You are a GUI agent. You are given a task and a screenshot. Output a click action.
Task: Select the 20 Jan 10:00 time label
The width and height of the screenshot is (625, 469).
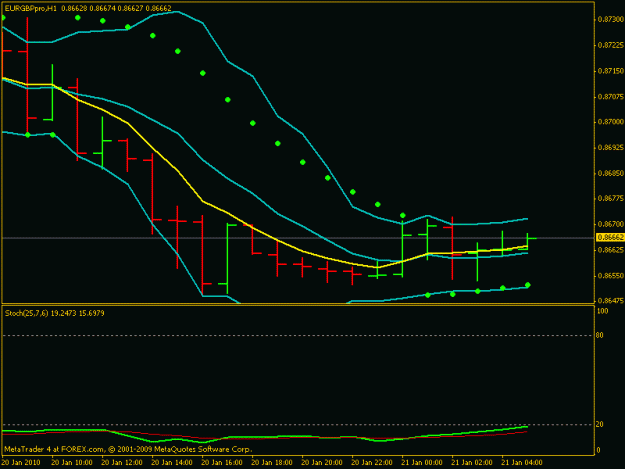click(x=72, y=463)
